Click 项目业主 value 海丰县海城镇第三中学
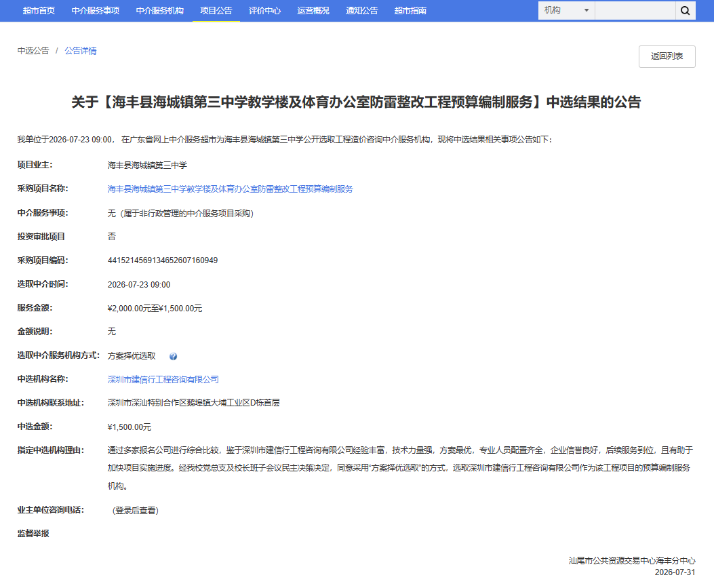 147,165
